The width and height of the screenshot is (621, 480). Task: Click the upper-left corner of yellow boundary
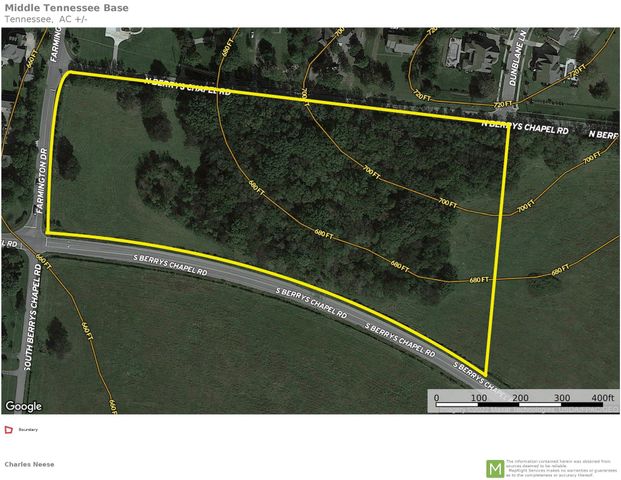click(66, 73)
